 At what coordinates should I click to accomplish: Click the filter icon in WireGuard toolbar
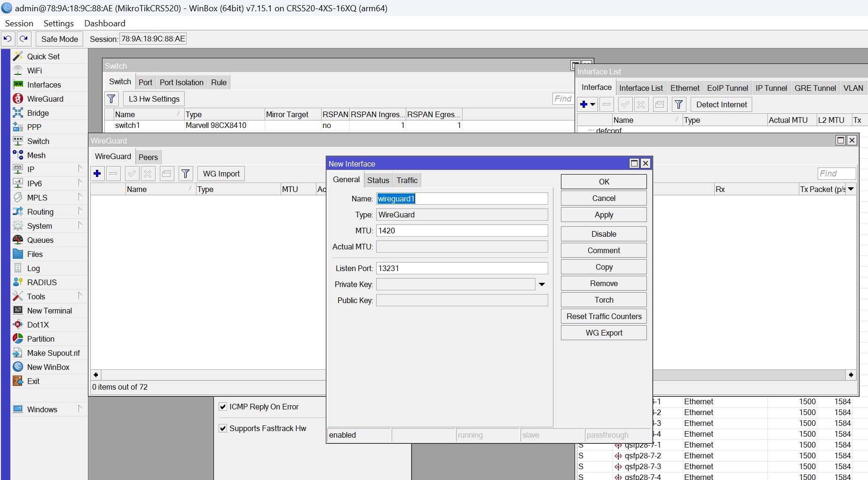[x=186, y=174]
